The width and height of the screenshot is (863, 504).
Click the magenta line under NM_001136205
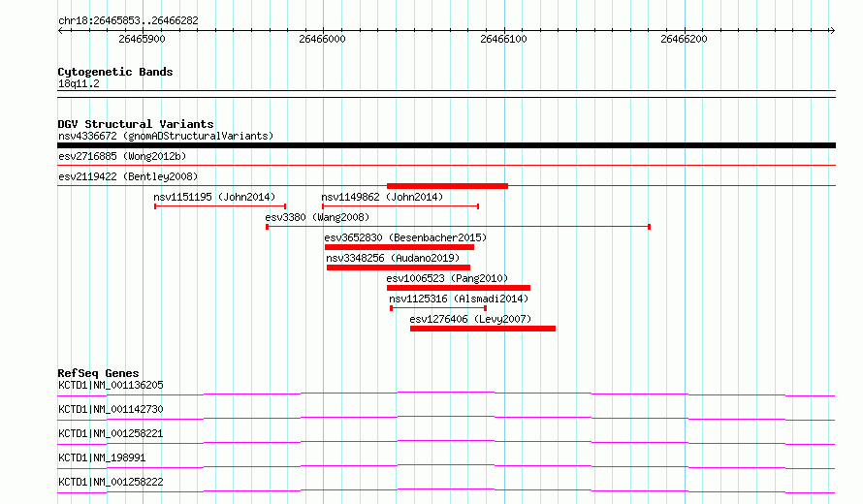point(446,394)
